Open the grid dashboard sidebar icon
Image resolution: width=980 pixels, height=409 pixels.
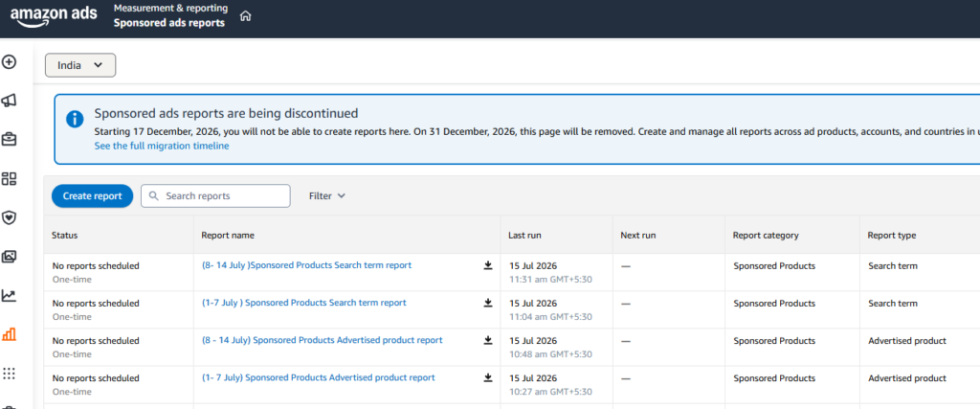click(x=9, y=179)
